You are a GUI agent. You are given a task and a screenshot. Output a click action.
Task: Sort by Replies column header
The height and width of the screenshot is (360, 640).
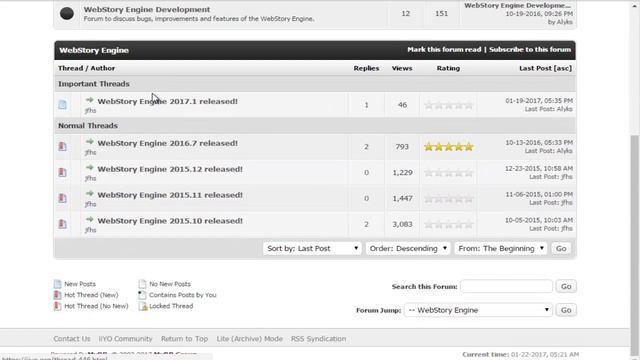click(366, 68)
